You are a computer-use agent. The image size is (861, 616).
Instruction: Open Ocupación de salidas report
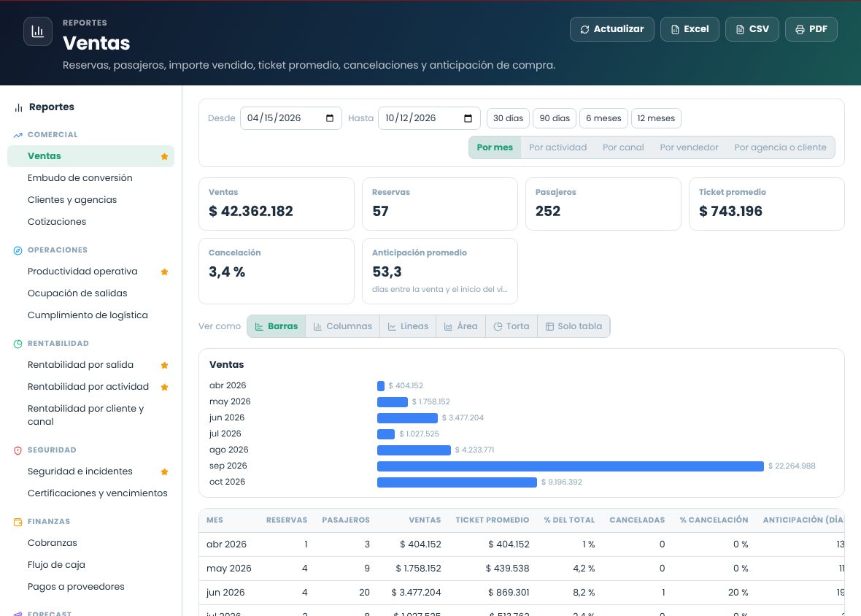coord(90,293)
